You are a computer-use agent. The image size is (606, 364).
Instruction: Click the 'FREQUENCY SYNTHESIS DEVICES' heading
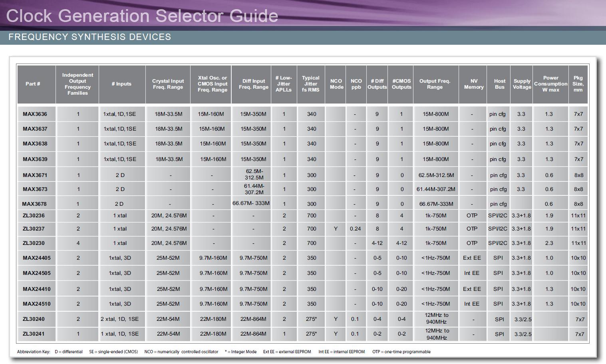pyautogui.click(x=90, y=37)
